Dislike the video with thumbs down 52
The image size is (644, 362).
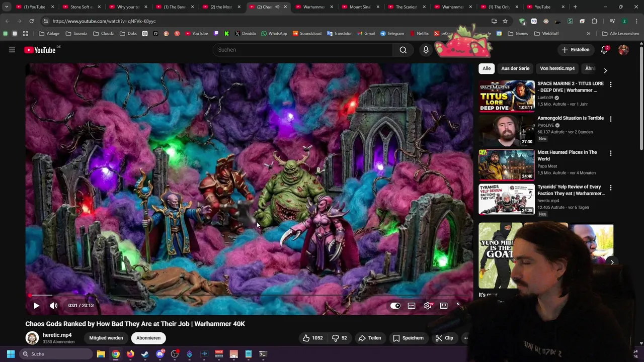coord(340,338)
